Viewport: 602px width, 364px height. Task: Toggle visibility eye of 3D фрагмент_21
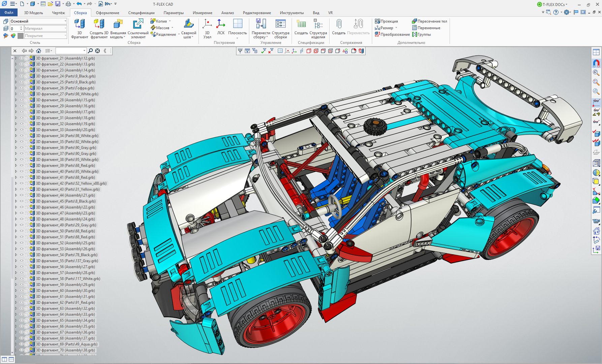22,58
